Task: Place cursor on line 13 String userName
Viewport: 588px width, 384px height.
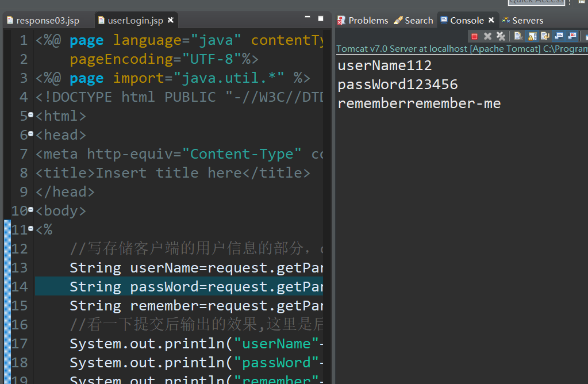Action: tap(196, 268)
